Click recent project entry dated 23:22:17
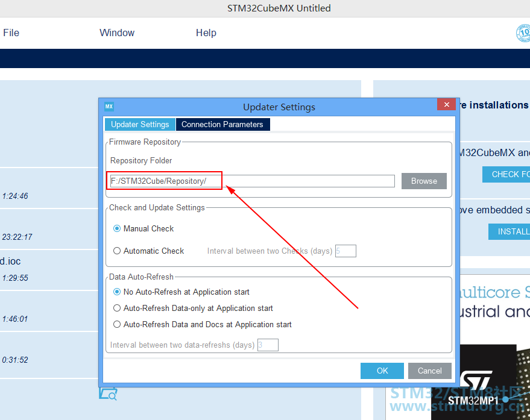530x420 pixels. (49, 229)
